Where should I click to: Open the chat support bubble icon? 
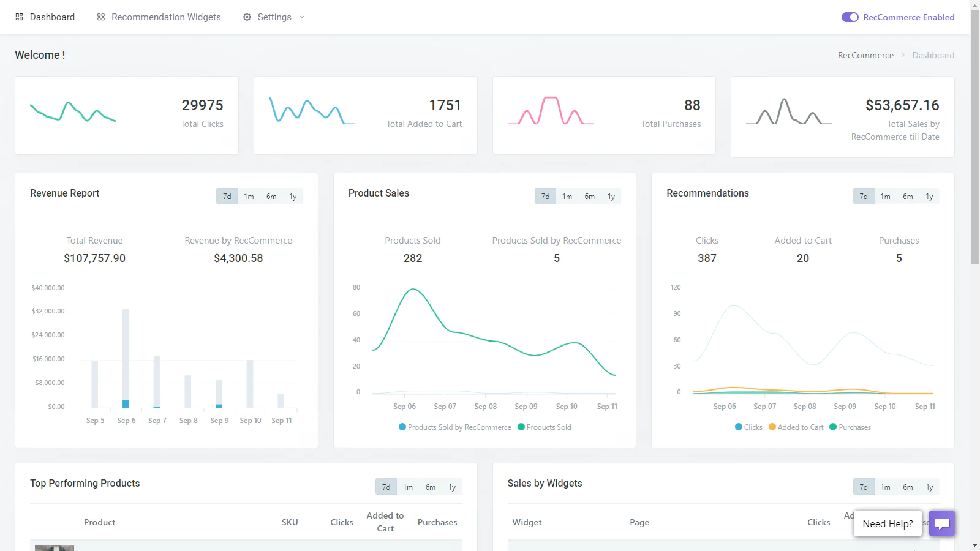coord(942,523)
